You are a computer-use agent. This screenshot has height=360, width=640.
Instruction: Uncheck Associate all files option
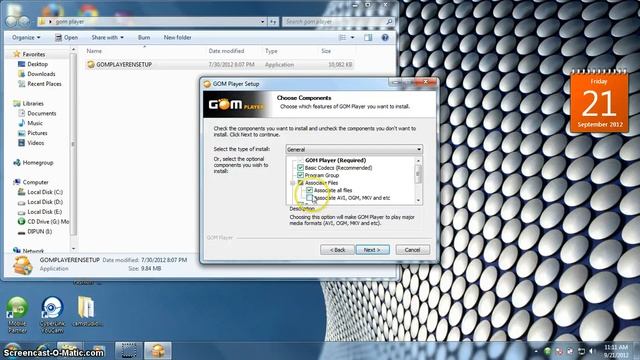point(309,190)
